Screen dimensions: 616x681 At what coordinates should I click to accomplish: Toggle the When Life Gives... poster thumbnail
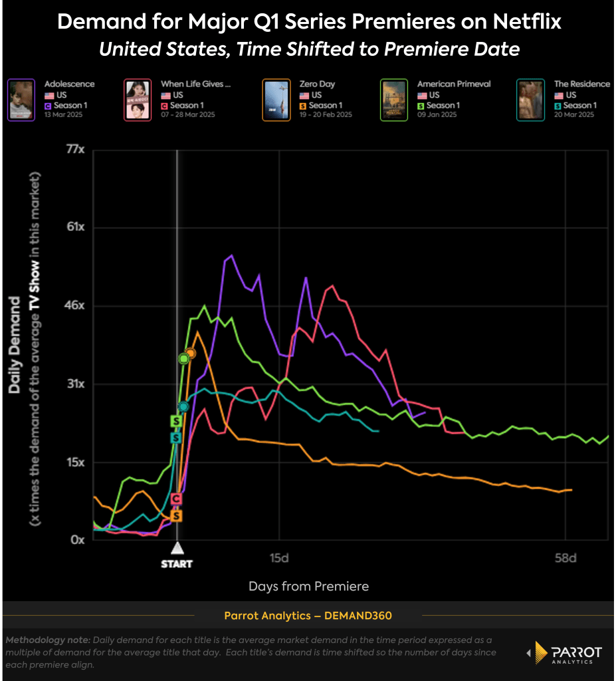(x=137, y=100)
